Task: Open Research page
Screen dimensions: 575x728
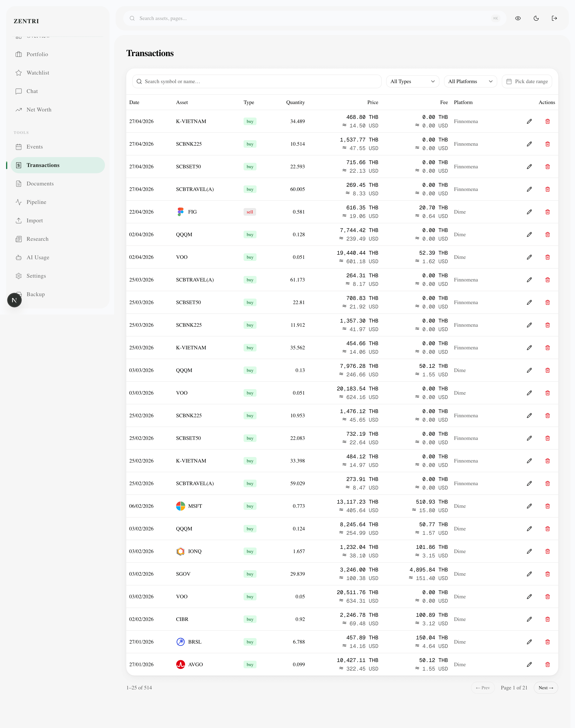Action: [x=58, y=239]
